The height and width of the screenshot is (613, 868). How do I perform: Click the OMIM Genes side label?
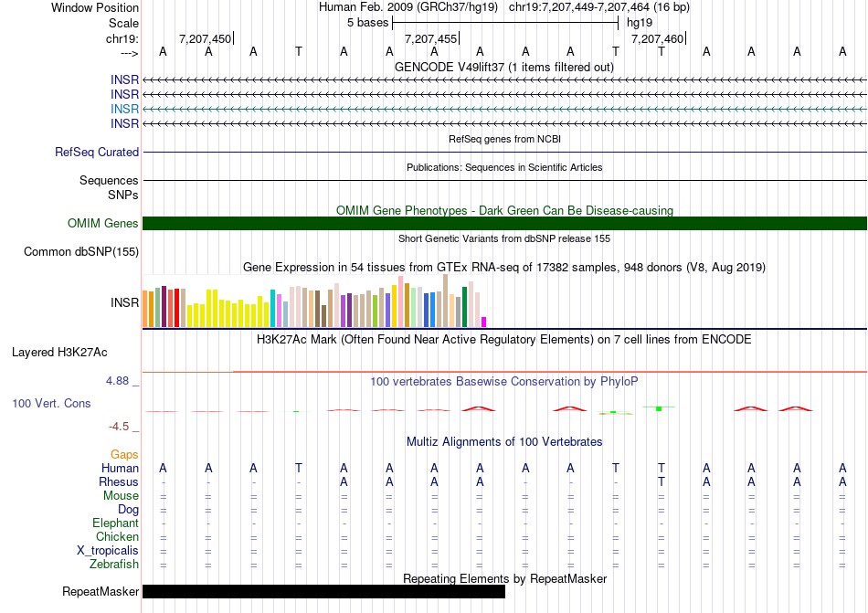pyautogui.click(x=103, y=224)
